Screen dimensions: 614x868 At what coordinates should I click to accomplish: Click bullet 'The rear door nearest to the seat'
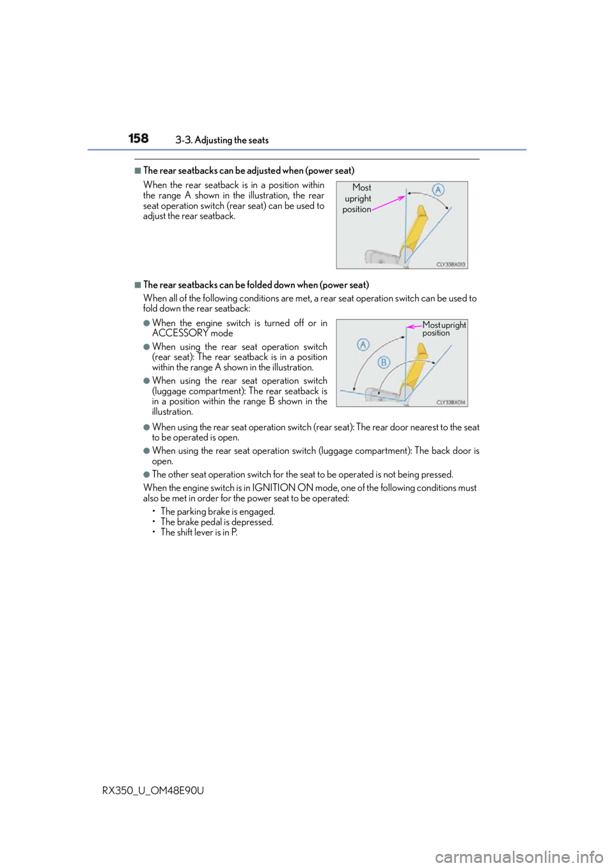click(316, 433)
